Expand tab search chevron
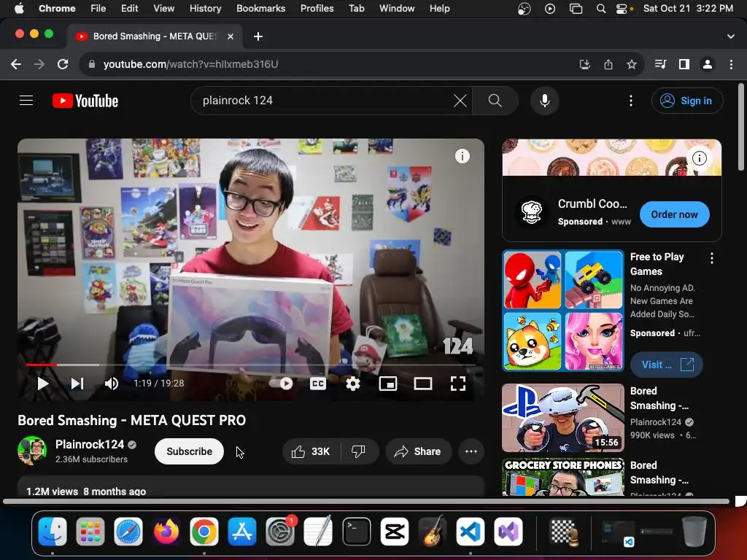Viewport: 747px width, 560px height. [730, 36]
